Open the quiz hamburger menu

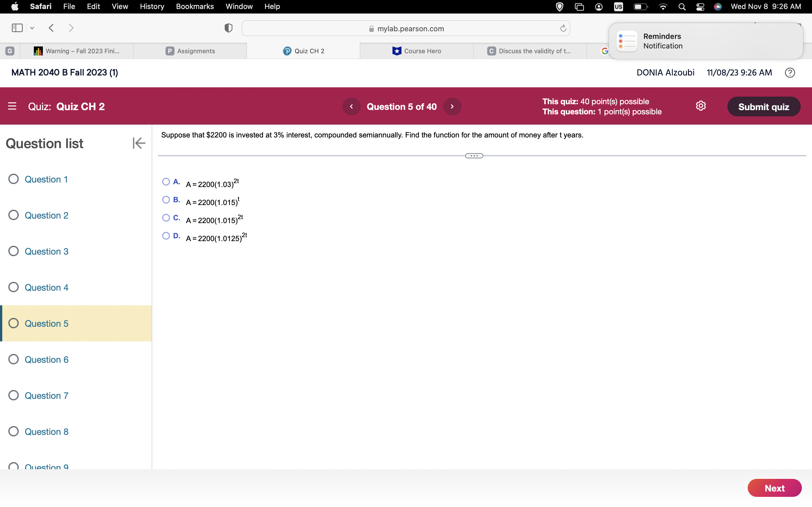(12, 106)
